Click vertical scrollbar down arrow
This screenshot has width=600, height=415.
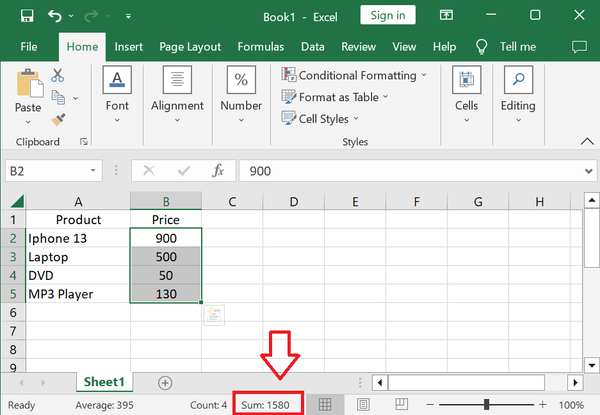[x=592, y=365]
